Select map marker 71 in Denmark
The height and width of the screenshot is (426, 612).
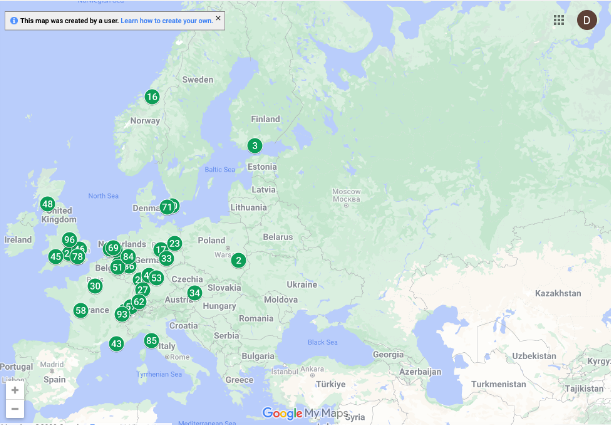point(167,207)
